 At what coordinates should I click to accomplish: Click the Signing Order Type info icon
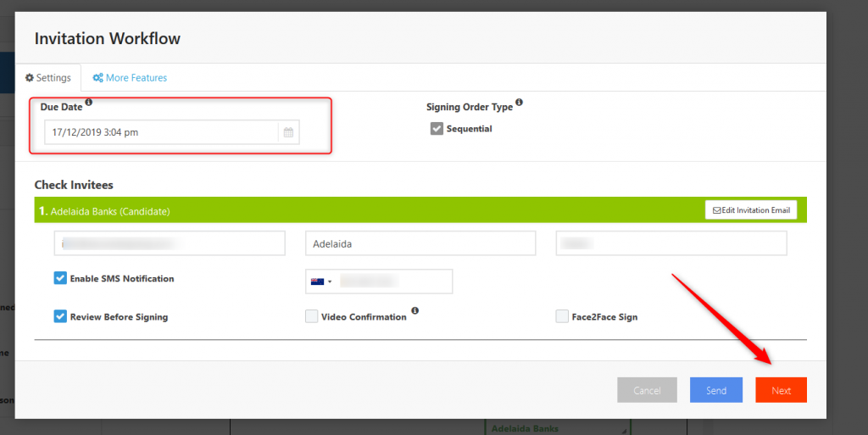point(519,103)
